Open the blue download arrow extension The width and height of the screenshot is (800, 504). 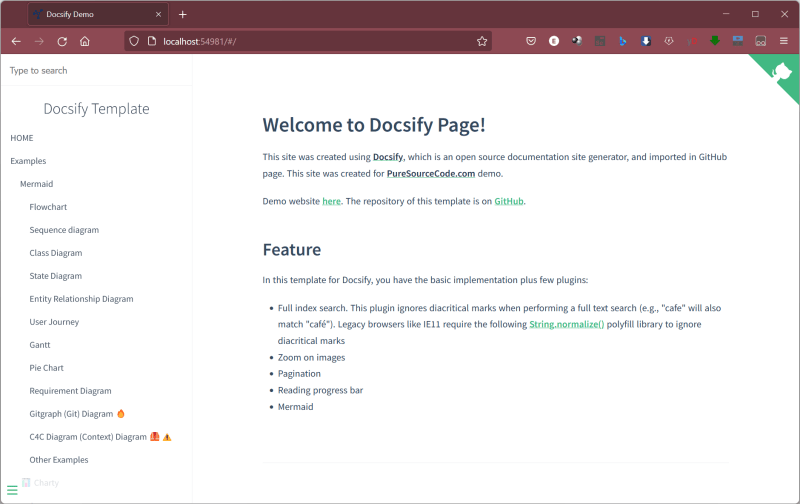coord(646,41)
